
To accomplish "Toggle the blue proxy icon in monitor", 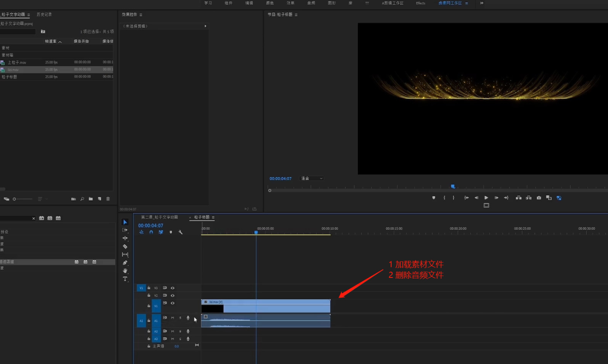I will (x=559, y=198).
